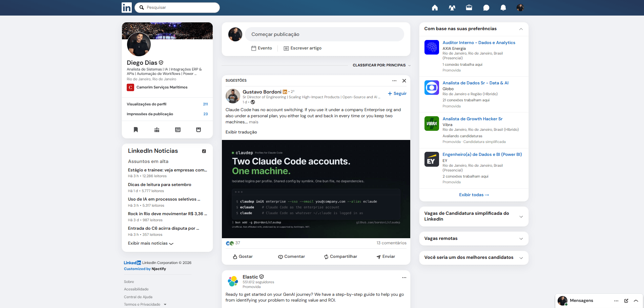Open the 13 comentários link

pos(391,243)
